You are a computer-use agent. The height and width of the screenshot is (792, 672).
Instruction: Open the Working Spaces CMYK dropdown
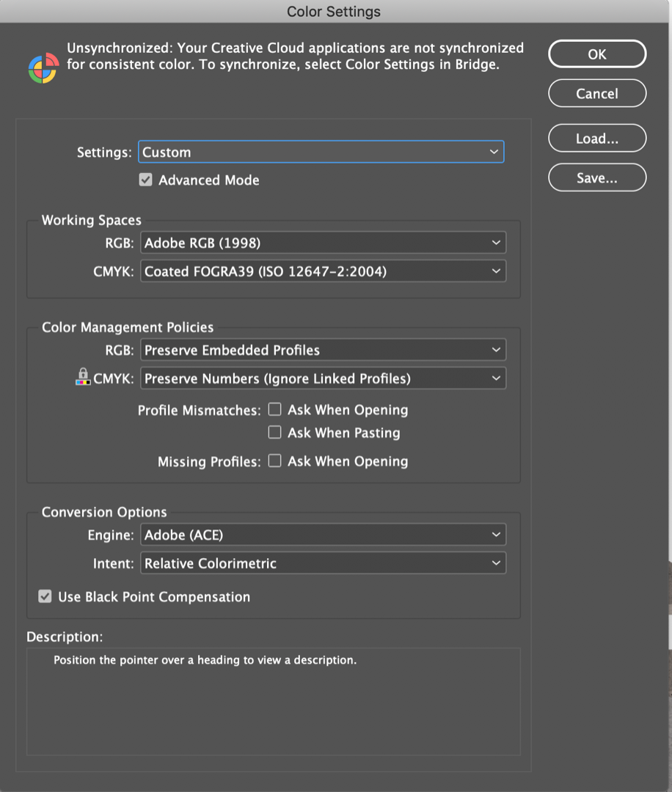tap(323, 271)
